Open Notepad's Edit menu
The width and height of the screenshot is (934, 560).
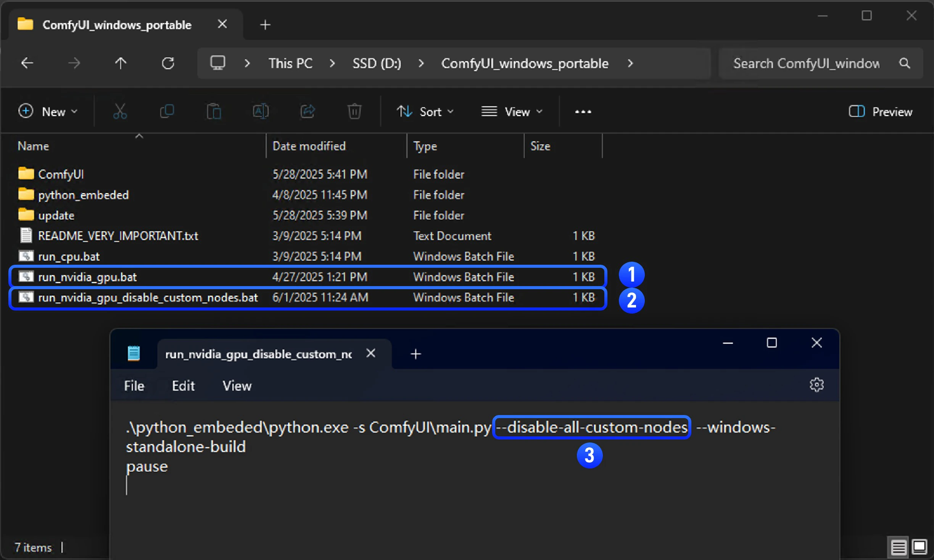tap(183, 386)
